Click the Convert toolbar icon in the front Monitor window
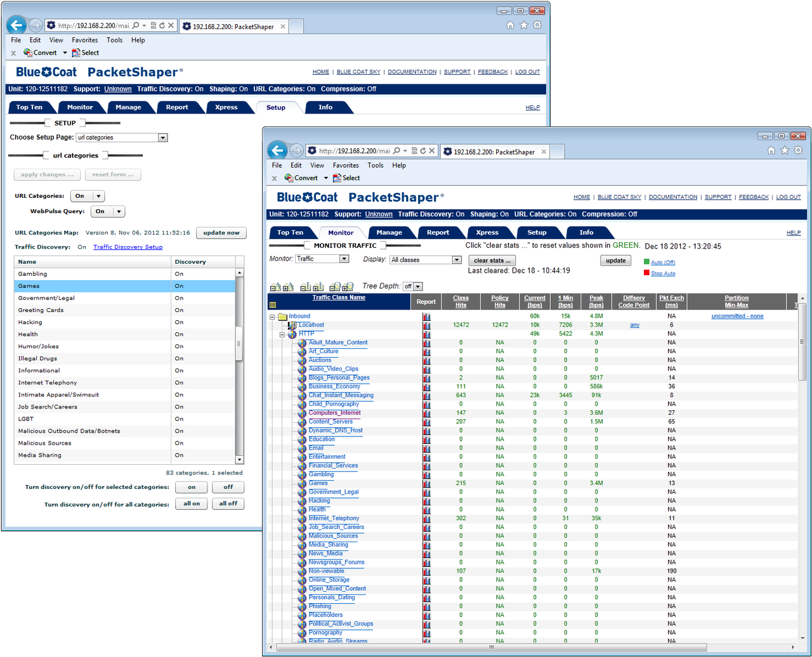The height and width of the screenshot is (657, 812). 289,178
